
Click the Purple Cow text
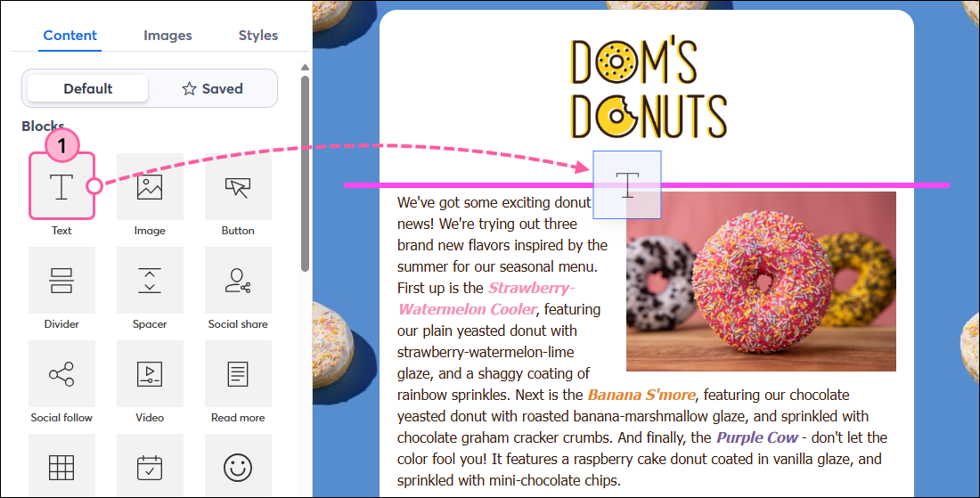(757, 437)
